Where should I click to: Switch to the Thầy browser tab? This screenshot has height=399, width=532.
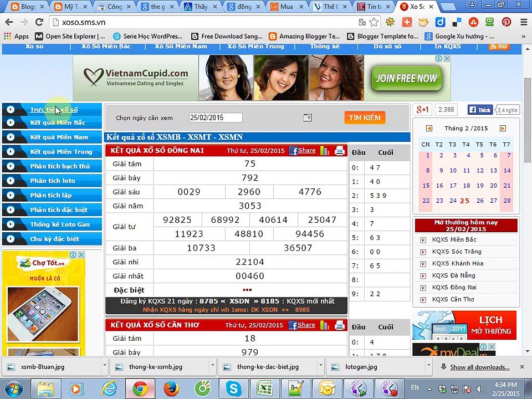coord(201,7)
